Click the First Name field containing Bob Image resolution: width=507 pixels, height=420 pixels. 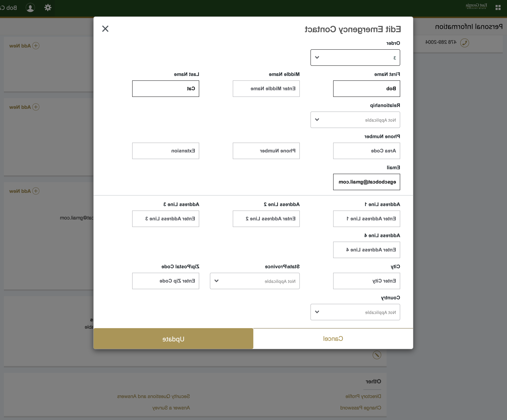pyautogui.click(x=366, y=89)
